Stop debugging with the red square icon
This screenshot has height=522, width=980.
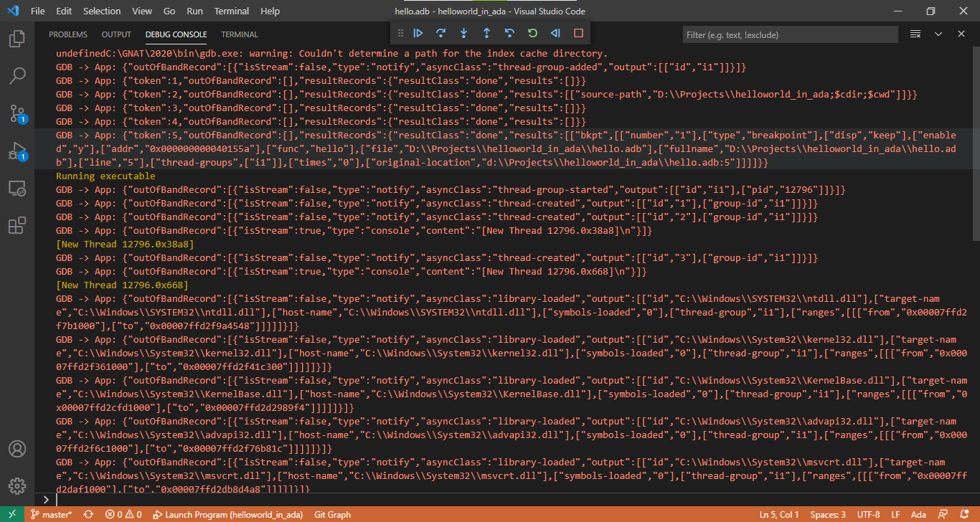click(578, 33)
